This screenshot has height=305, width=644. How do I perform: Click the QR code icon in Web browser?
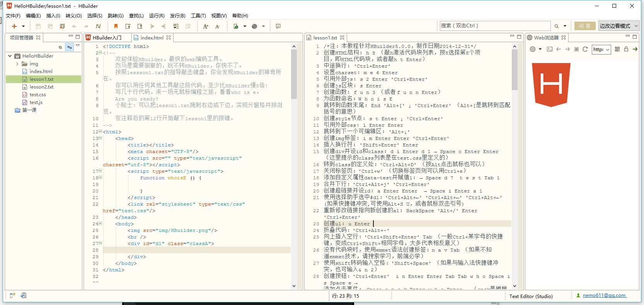tap(617, 49)
